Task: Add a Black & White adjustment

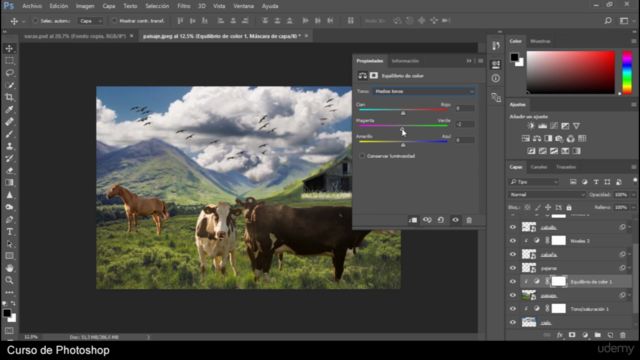Action: pyautogui.click(x=548, y=139)
